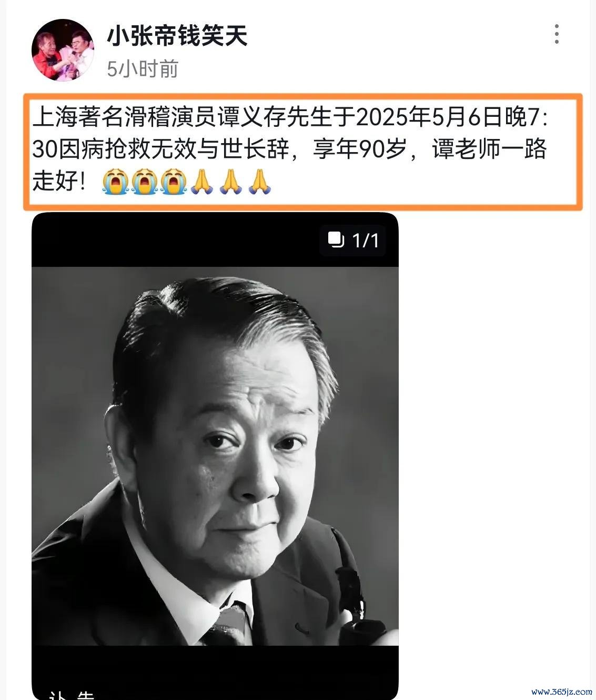This screenshot has height=700, width=596.
Task: Click the first praying hands emoji
Action: tap(201, 182)
